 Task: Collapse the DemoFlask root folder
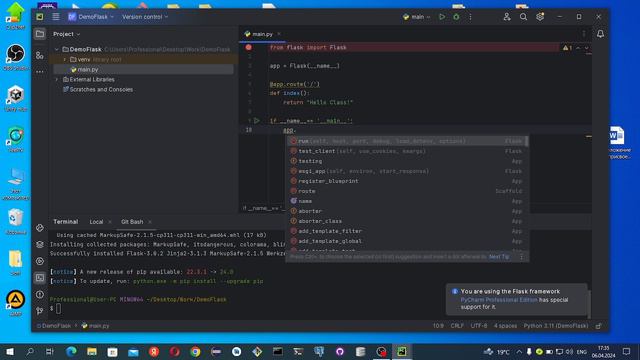(57, 49)
